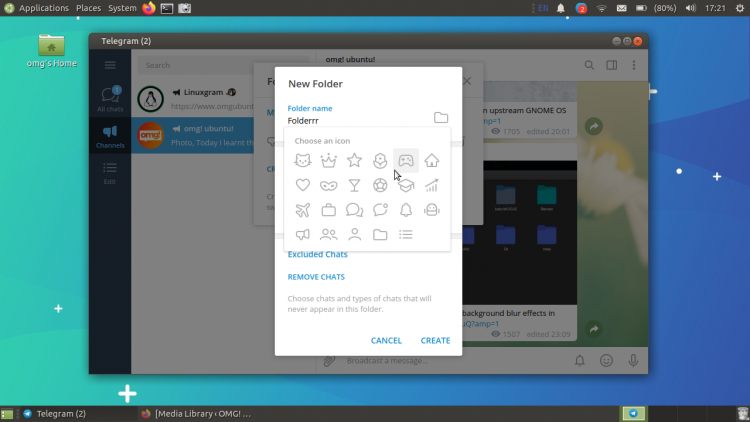Choose the house folder icon
750x422 pixels.
click(x=432, y=160)
